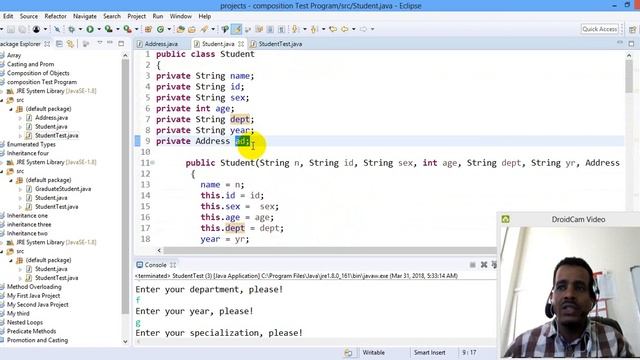Open the Source menu

29,16
